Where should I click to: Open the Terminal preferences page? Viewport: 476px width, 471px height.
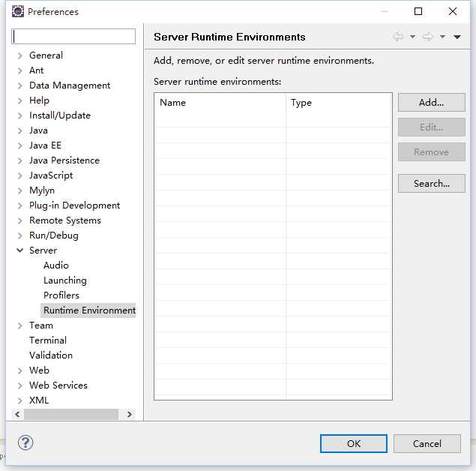coord(48,340)
